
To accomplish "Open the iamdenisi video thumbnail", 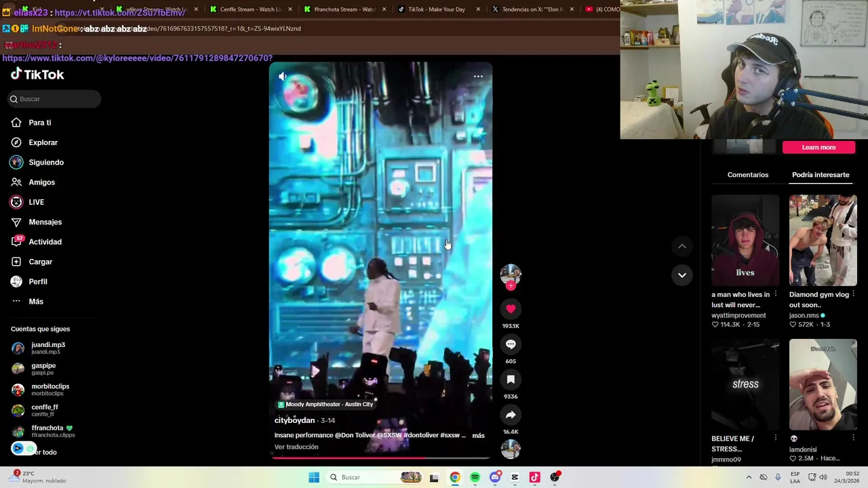I will coord(823,384).
